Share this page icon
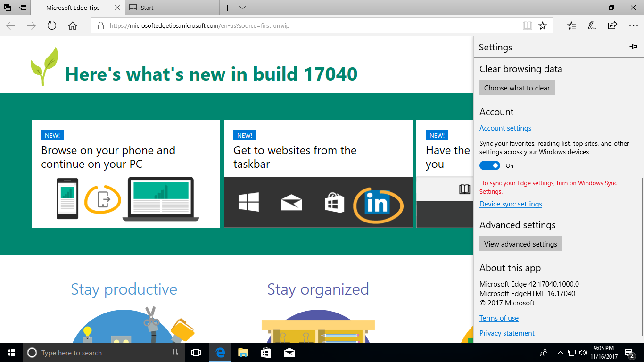 [x=612, y=26]
